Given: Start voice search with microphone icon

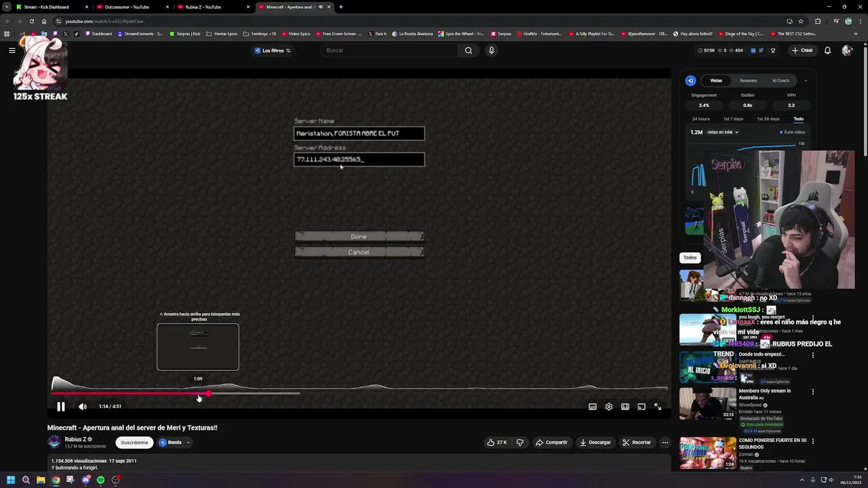Looking at the screenshot, I should pyautogui.click(x=492, y=50).
